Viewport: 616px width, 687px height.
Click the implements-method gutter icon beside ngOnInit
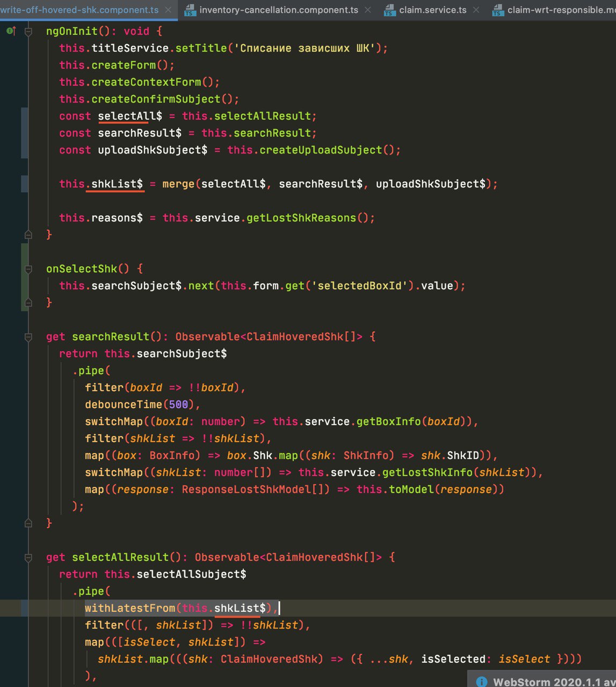11,31
